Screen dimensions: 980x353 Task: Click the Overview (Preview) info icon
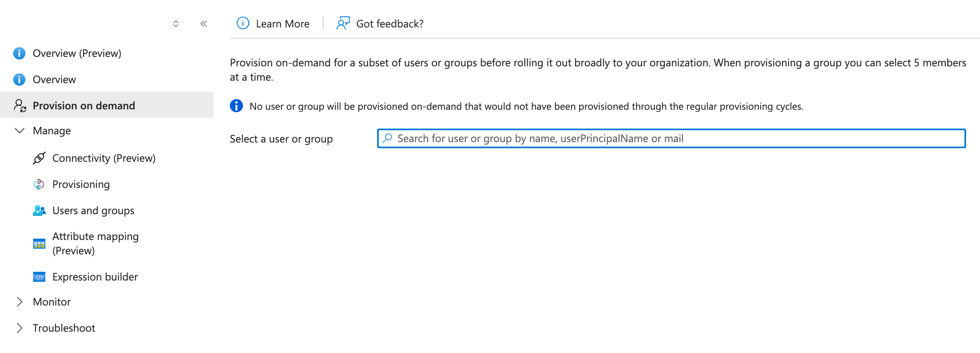coord(19,53)
